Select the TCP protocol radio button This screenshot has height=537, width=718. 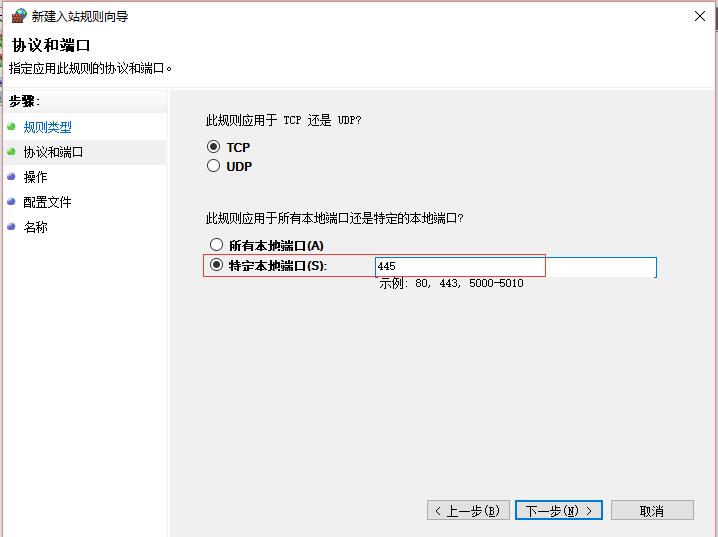(213, 147)
